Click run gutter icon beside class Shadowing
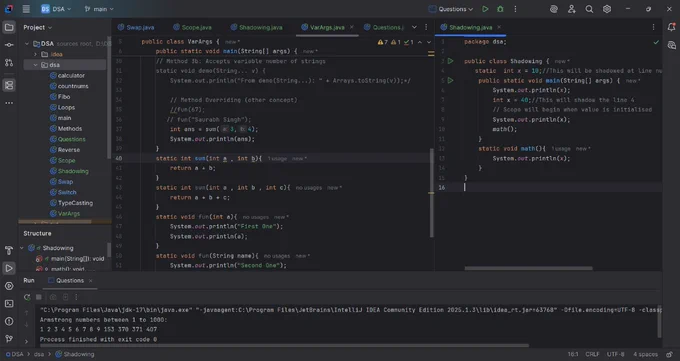 [x=451, y=61]
